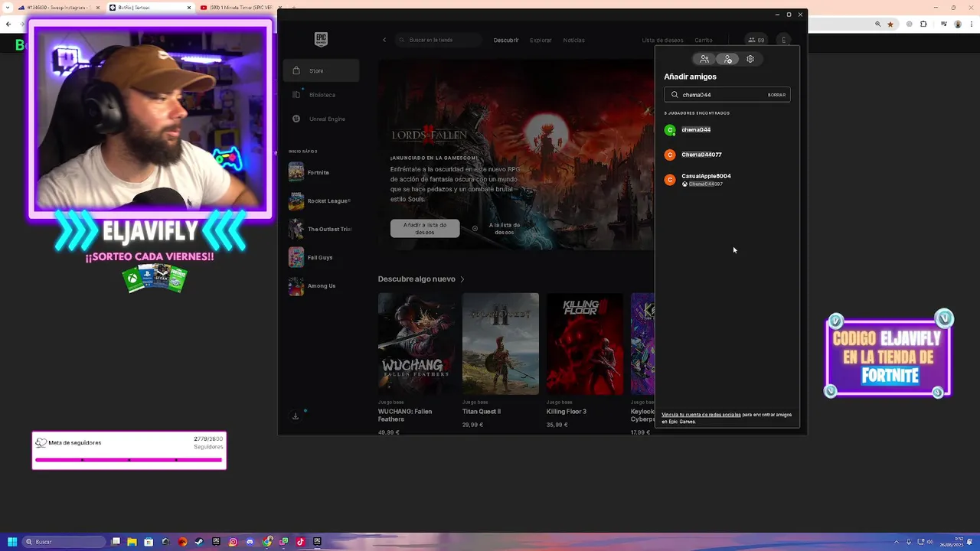Viewport: 980px width, 551px height.
Task: Launch The Outlast Trials quick start entry
Action: point(319,229)
